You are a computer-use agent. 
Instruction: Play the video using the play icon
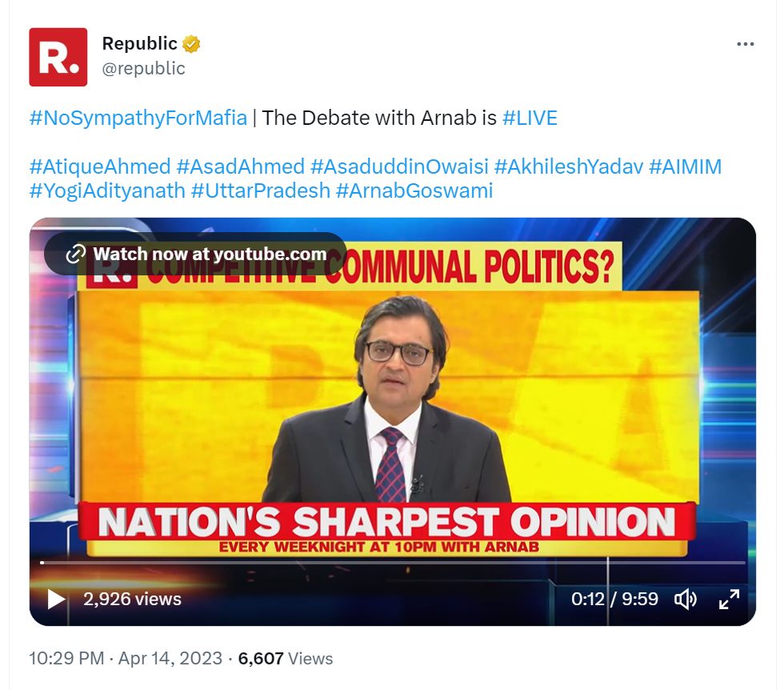point(56,599)
